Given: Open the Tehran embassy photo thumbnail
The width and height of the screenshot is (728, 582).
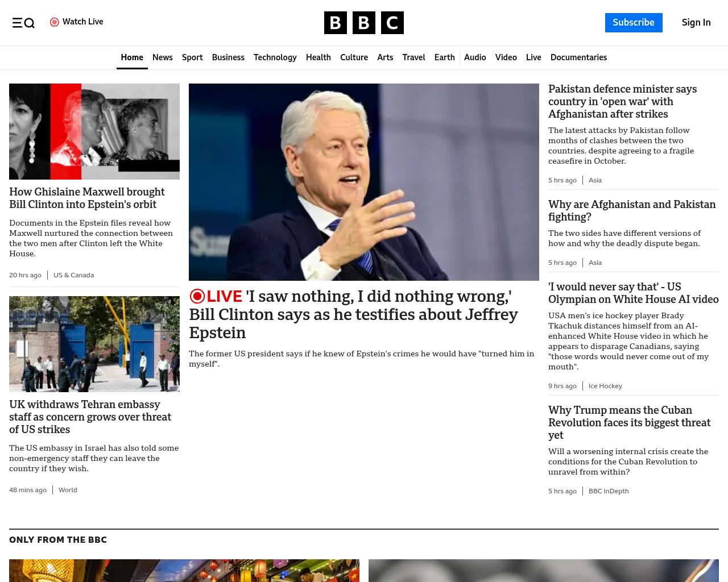Looking at the screenshot, I should pyautogui.click(x=94, y=344).
